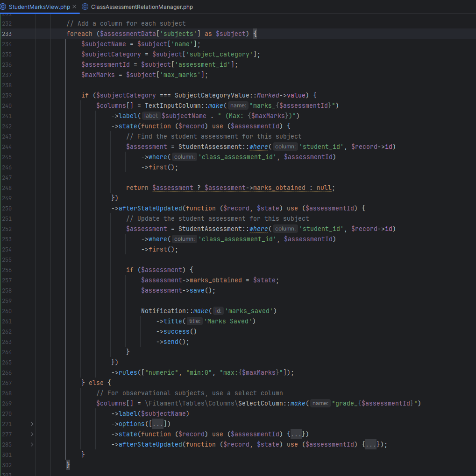Switch to ClassAssessmentRelationManager.php tab
The image size is (476, 476).
point(142,7)
